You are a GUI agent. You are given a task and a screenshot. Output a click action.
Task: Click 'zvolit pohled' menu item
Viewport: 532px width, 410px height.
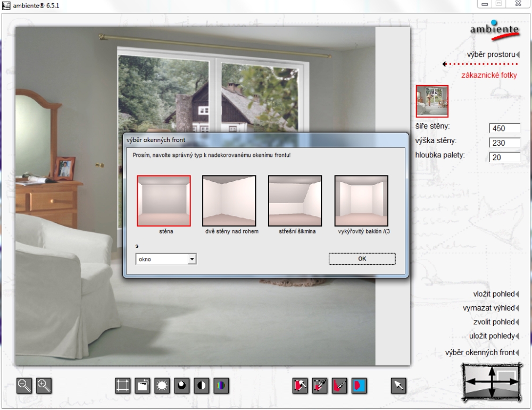(496, 322)
